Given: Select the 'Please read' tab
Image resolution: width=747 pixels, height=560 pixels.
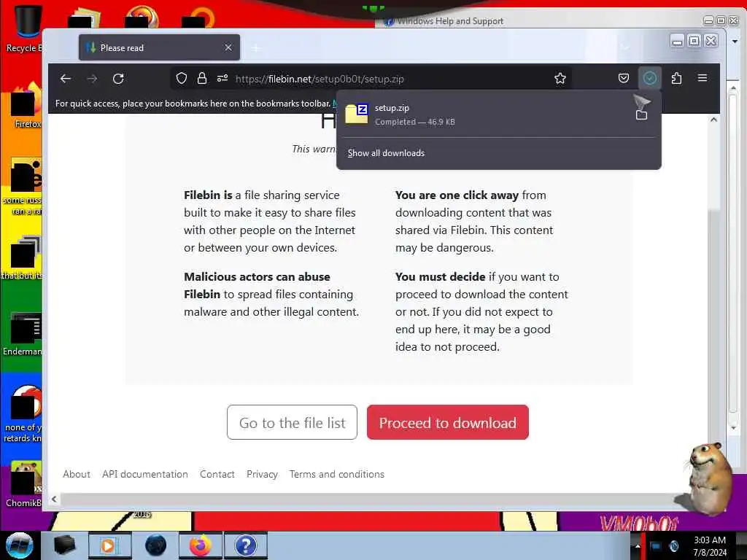Looking at the screenshot, I should coord(159,47).
